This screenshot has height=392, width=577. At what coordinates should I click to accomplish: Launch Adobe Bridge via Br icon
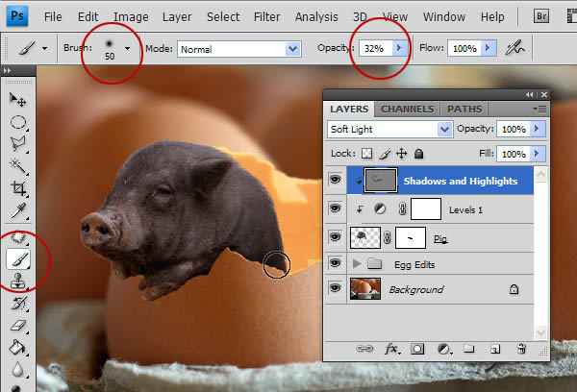click(x=541, y=16)
